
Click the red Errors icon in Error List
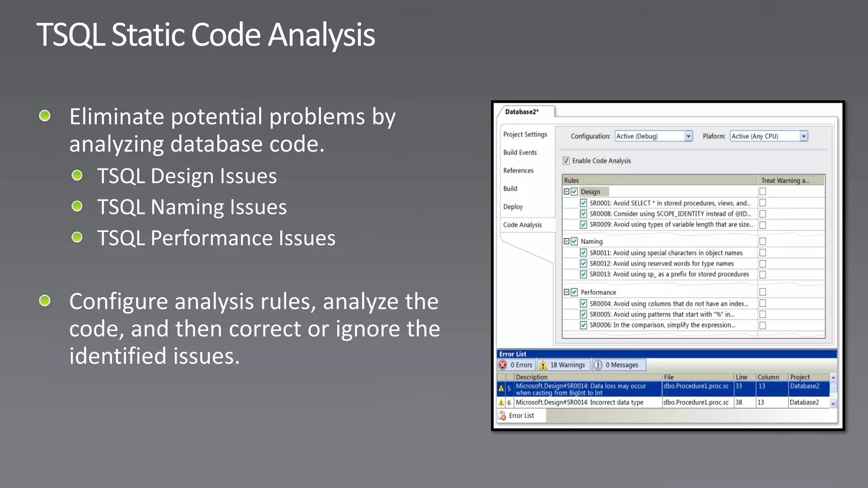pos(503,365)
